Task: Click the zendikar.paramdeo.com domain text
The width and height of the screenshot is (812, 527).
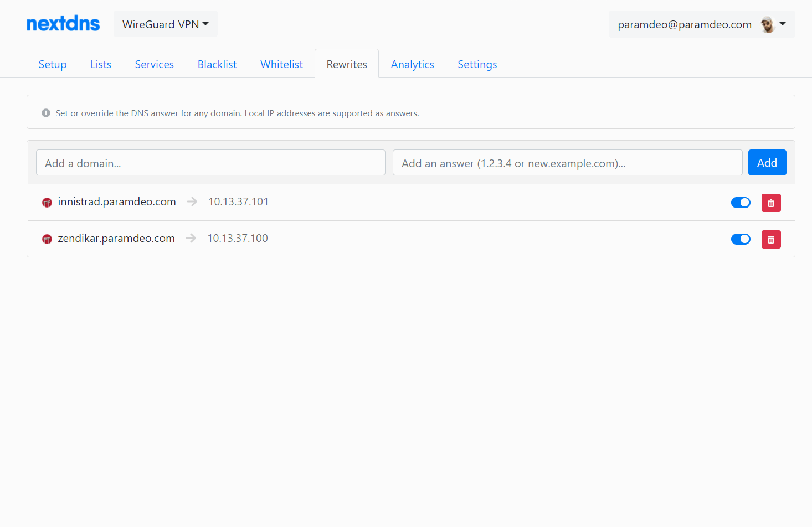Action: tap(116, 238)
